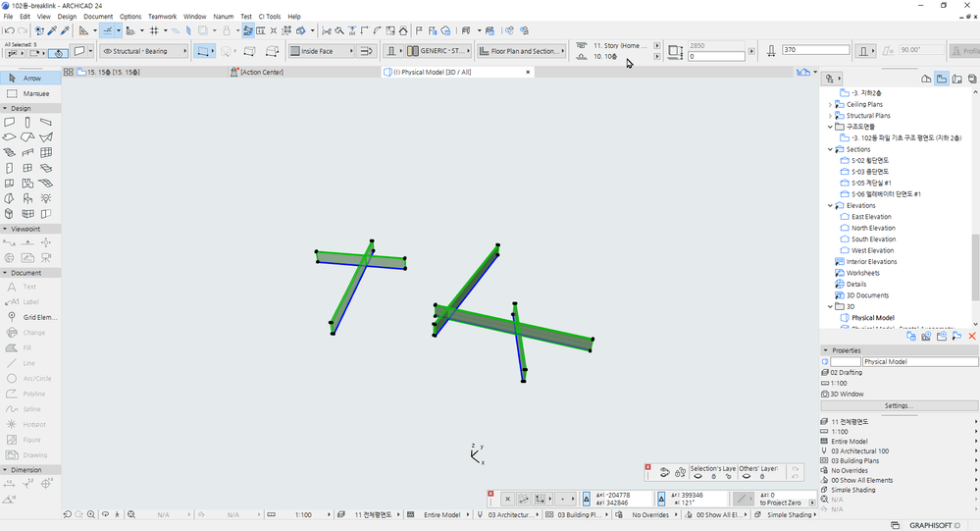
Task: Select the Beam tool in Design toolbox
Action: click(46, 122)
